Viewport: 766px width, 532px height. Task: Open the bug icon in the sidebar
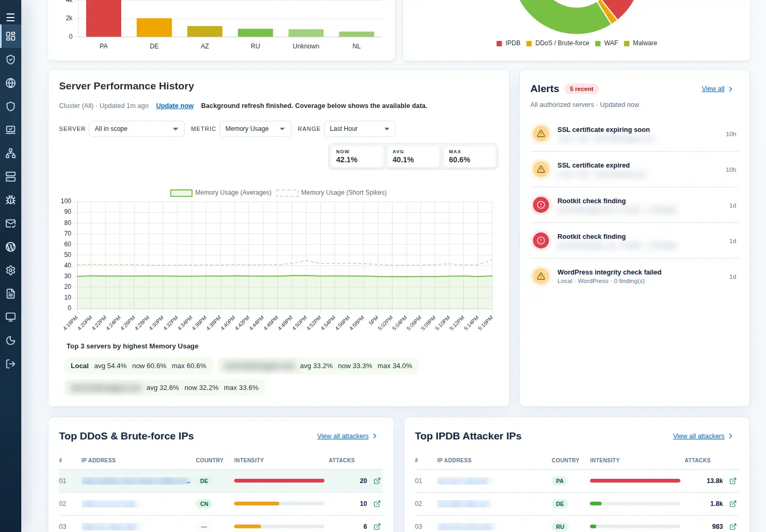tap(11, 200)
